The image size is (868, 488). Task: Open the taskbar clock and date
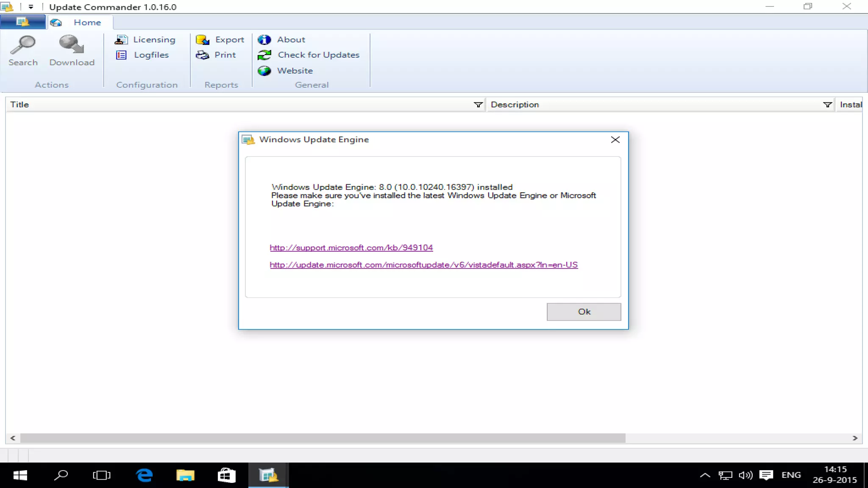point(835,475)
